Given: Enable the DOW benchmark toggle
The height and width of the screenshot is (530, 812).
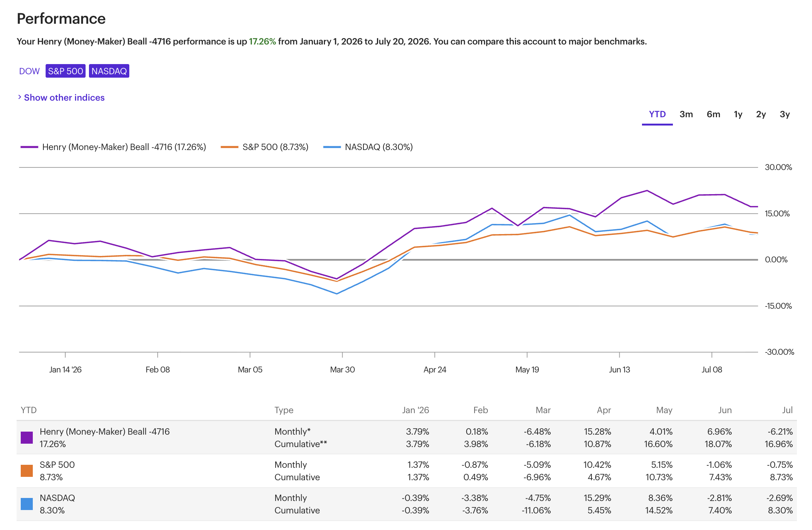Looking at the screenshot, I should (x=29, y=71).
